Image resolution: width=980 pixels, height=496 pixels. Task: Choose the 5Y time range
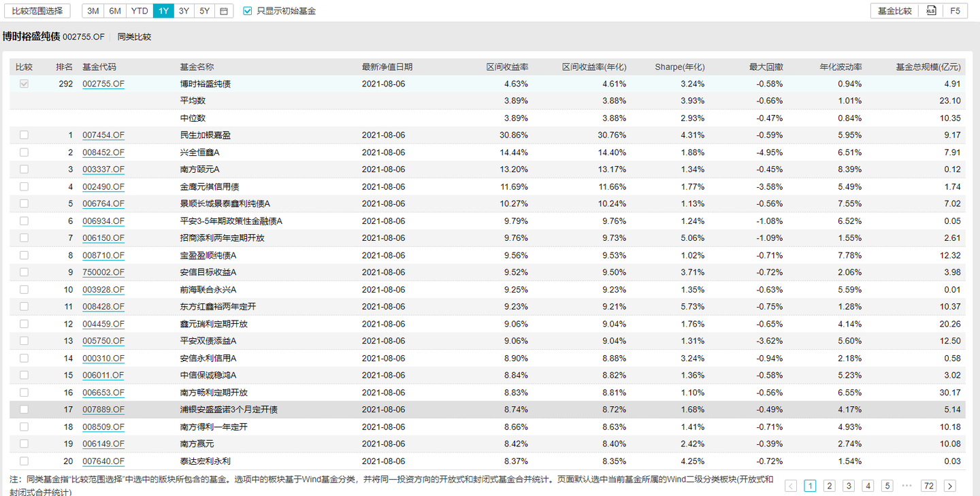tap(204, 11)
